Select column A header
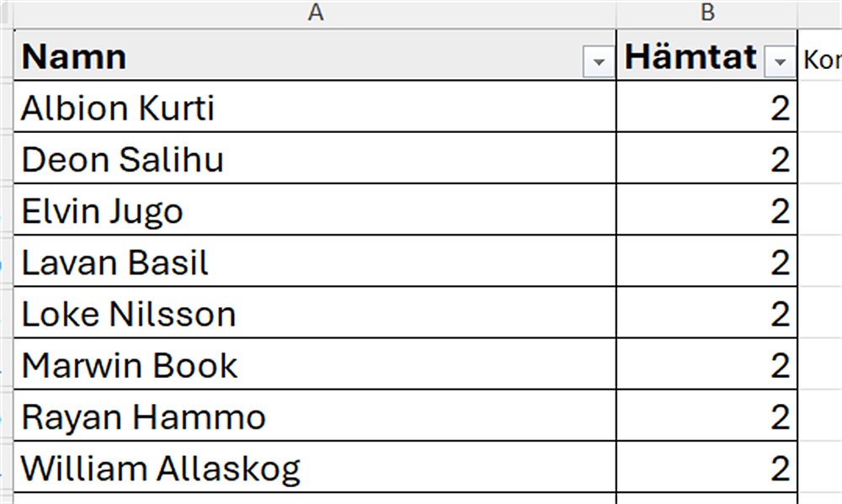Screen dimensions: 842x504 pyautogui.click(x=315, y=13)
